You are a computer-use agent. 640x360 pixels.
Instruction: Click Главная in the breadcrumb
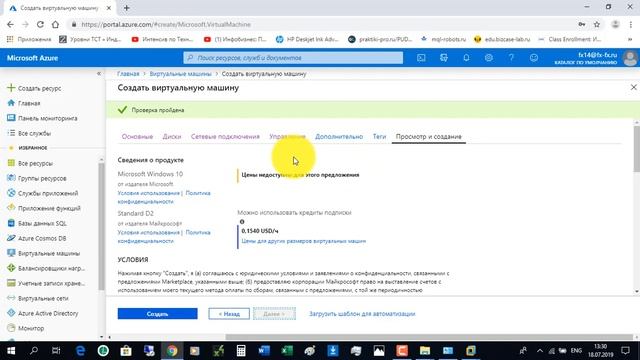point(128,74)
